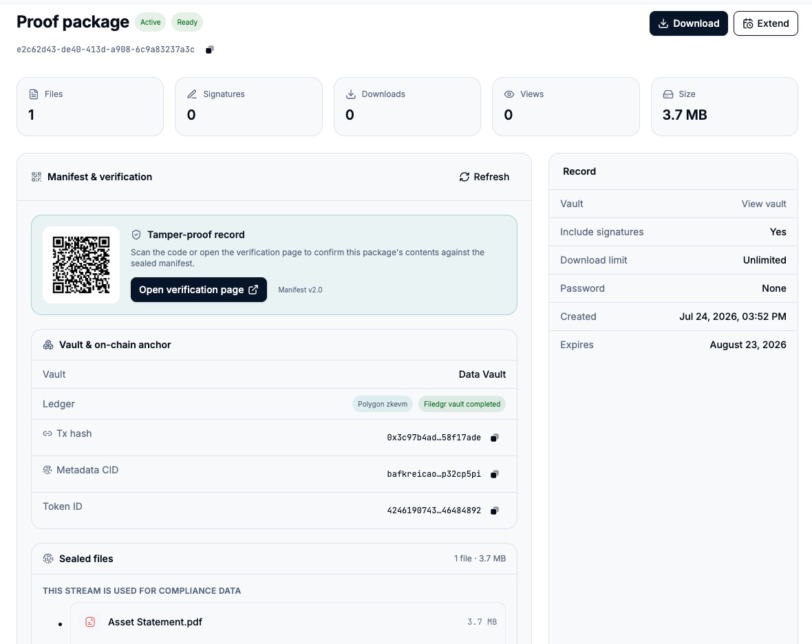
Task: Click the Active status badge
Action: coord(150,22)
